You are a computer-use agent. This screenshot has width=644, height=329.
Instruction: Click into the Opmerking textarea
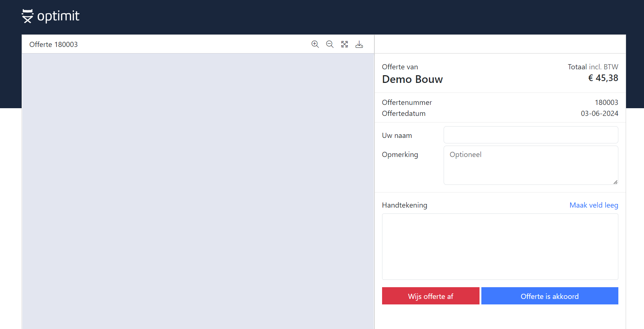coord(531,165)
